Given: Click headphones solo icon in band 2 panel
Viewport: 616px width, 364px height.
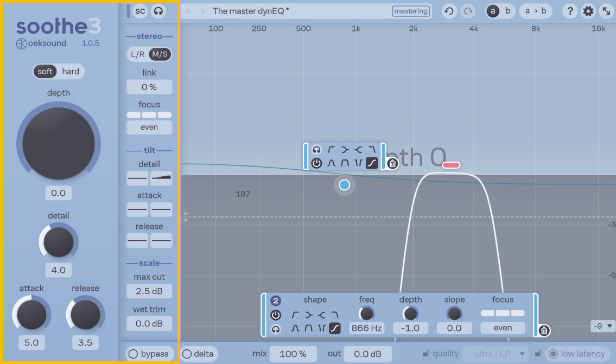Looking at the screenshot, I should pos(276,329).
